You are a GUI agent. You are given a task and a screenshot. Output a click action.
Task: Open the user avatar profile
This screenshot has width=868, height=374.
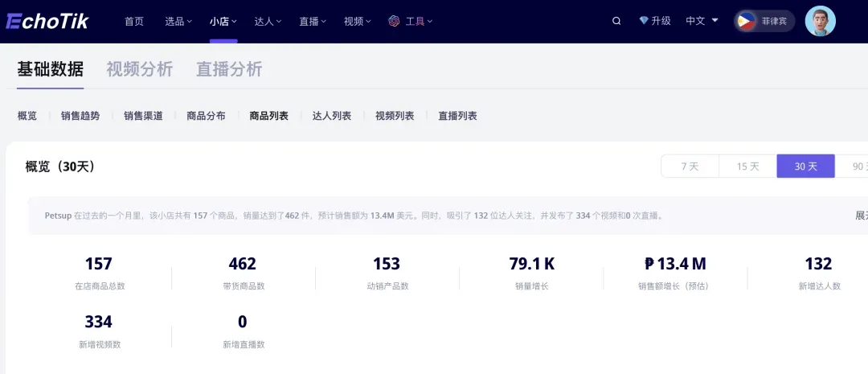[820, 21]
